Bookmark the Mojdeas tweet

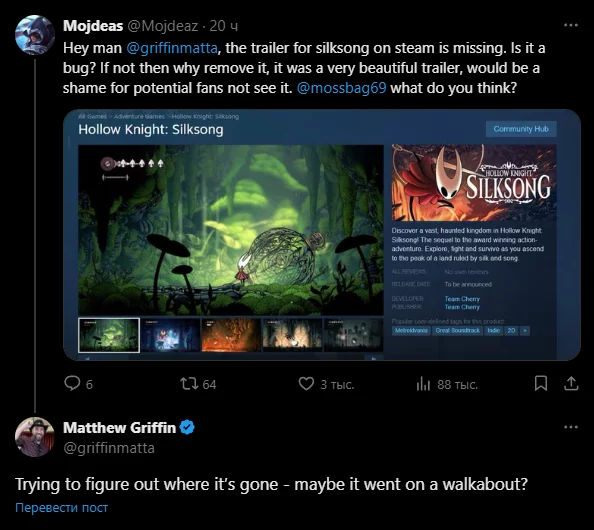click(x=541, y=383)
